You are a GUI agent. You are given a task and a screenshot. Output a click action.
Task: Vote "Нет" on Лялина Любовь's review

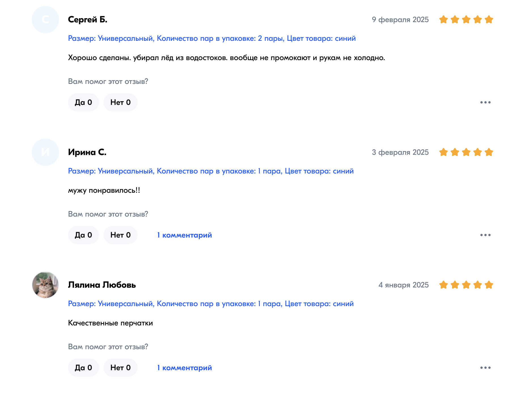point(120,368)
